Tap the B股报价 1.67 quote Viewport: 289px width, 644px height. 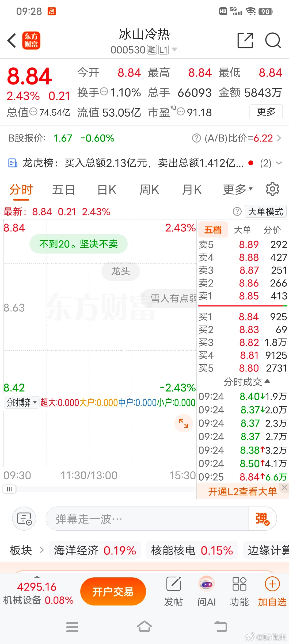pyautogui.click(x=63, y=138)
